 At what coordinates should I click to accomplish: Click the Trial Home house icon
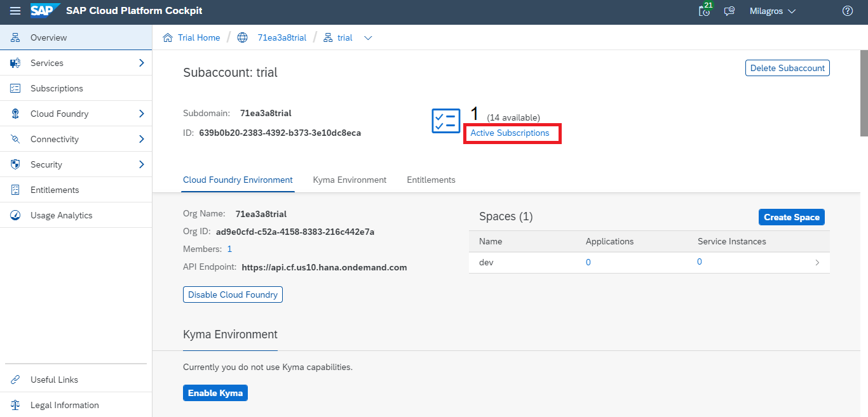pos(168,38)
